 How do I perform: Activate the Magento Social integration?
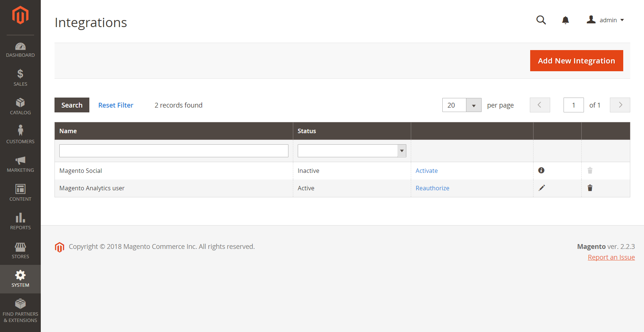(x=426, y=171)
